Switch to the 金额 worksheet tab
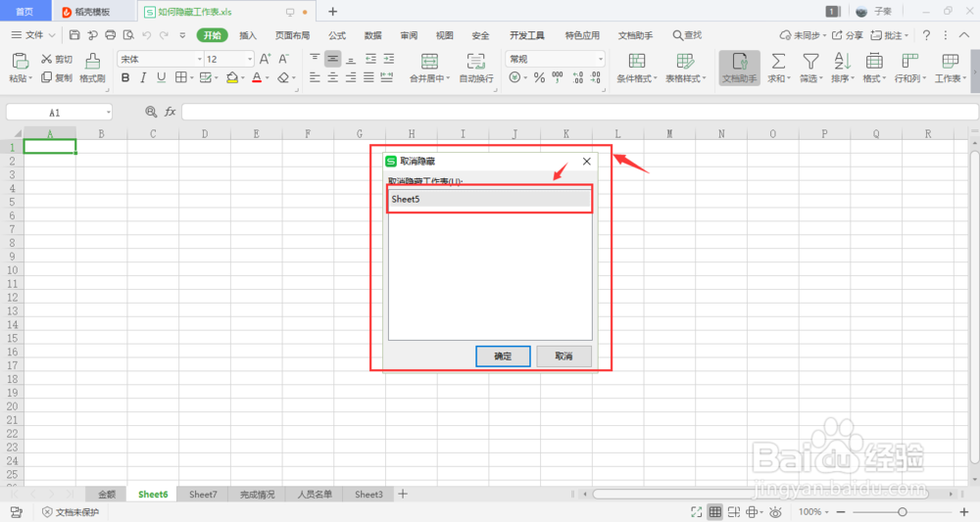 [x=107, y=495]
